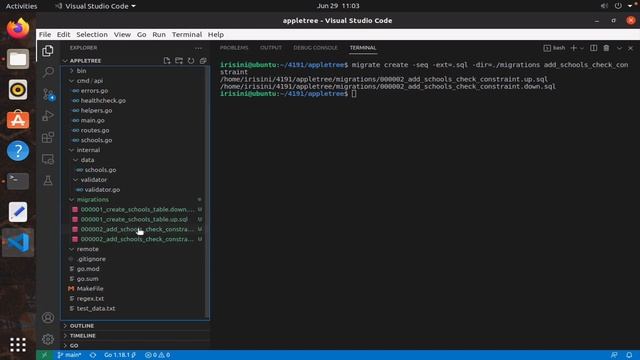Open the File menu
The image size is (640, 360).
coord(45,35)
